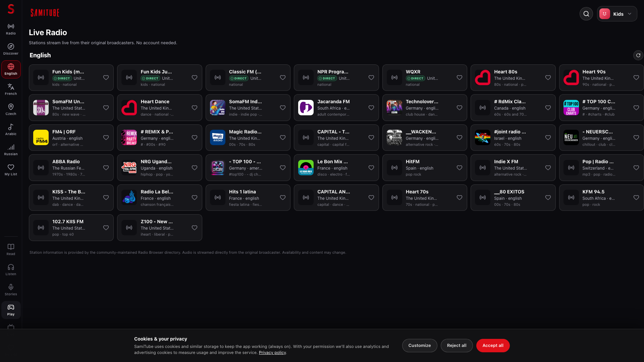Click the Jacaranda FM purple logo

pos(306,108)
